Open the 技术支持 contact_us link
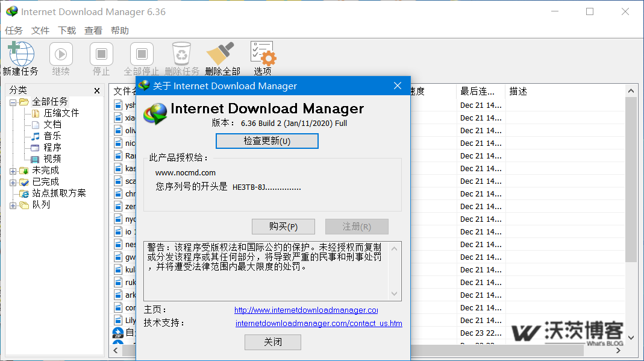 (319, 323)
